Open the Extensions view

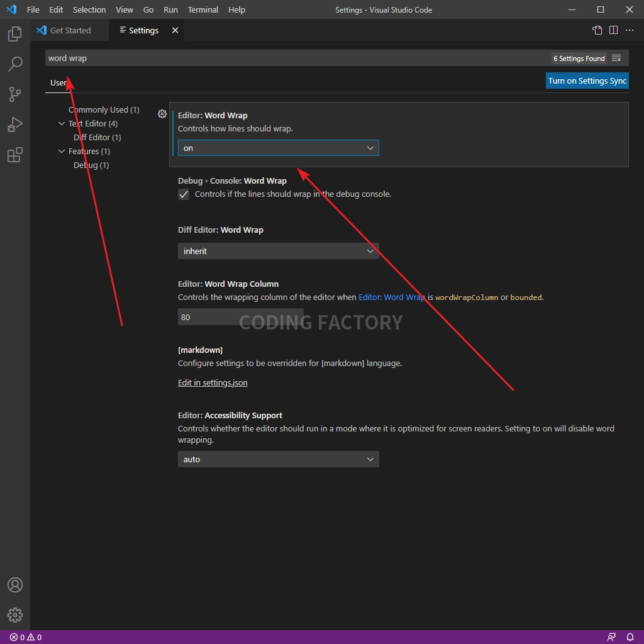(15, 155)
